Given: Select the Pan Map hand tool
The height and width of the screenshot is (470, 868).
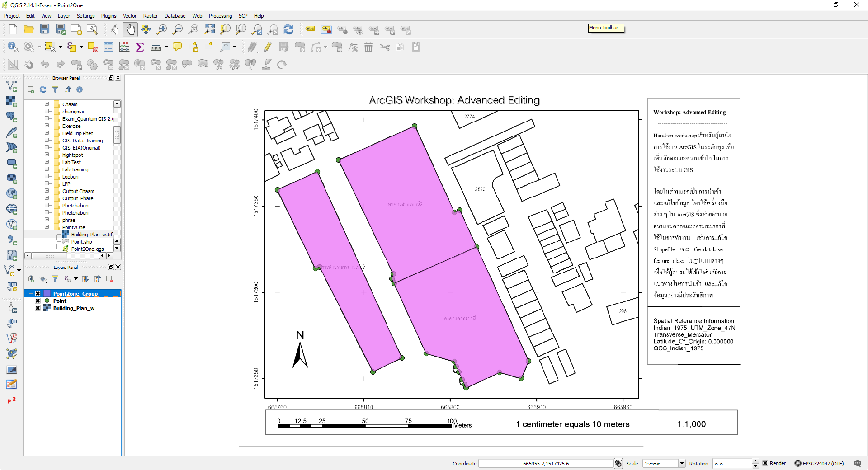Looking at the screenshot, I should [130, 30].
